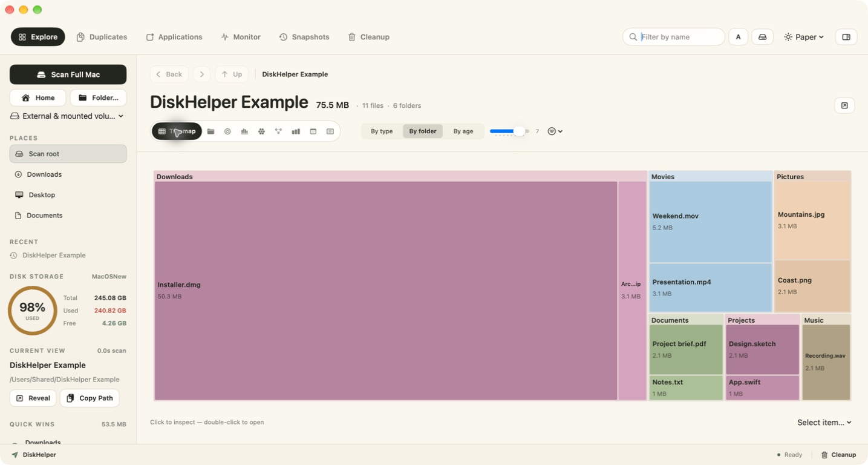Click the Downloads folder header in treemap
Screen dimensions: 868x465
click(x=400, y=177)
